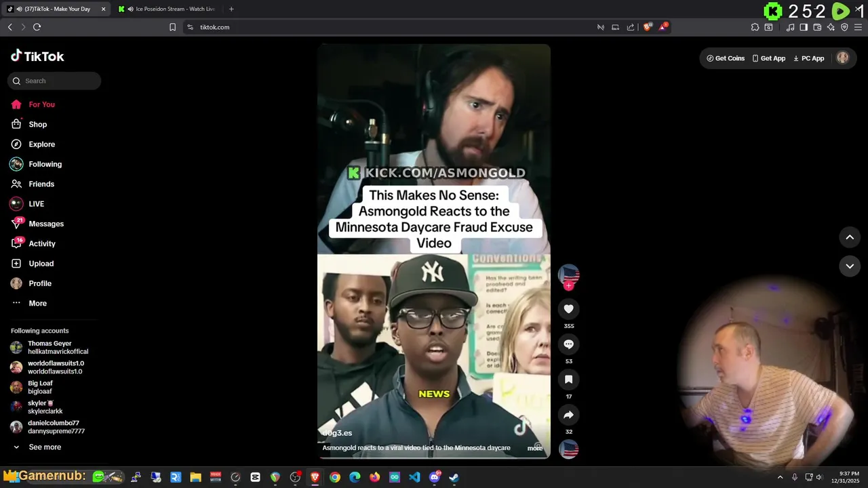Open the profile avatar at top right
The image size is (868, 488).
click(x=843, y=58)
